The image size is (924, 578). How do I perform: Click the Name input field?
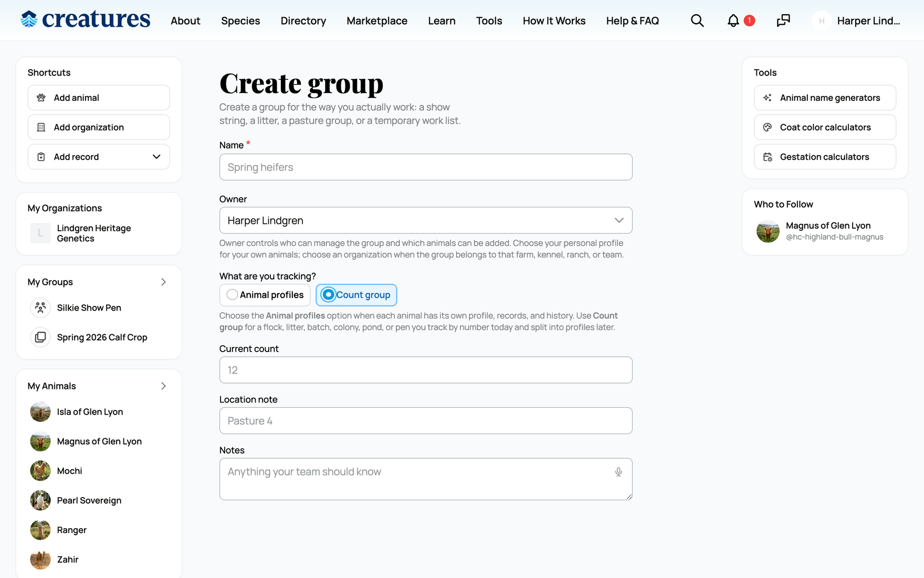[x=426, y=167]
